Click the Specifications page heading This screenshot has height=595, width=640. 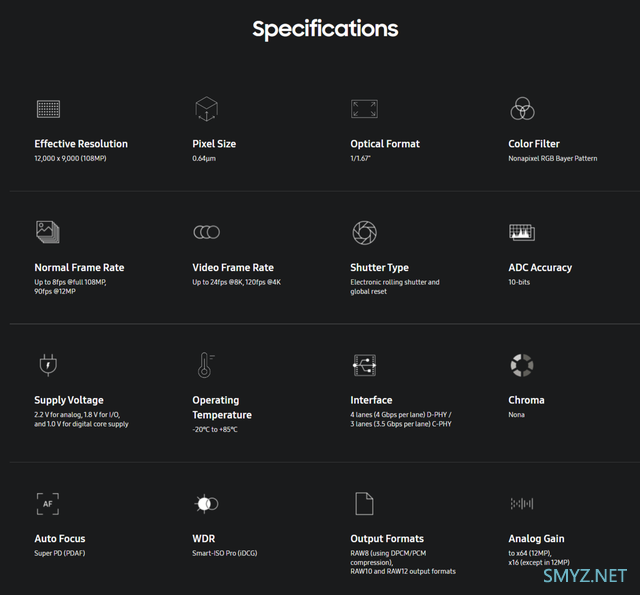click(x=325, y=29)
